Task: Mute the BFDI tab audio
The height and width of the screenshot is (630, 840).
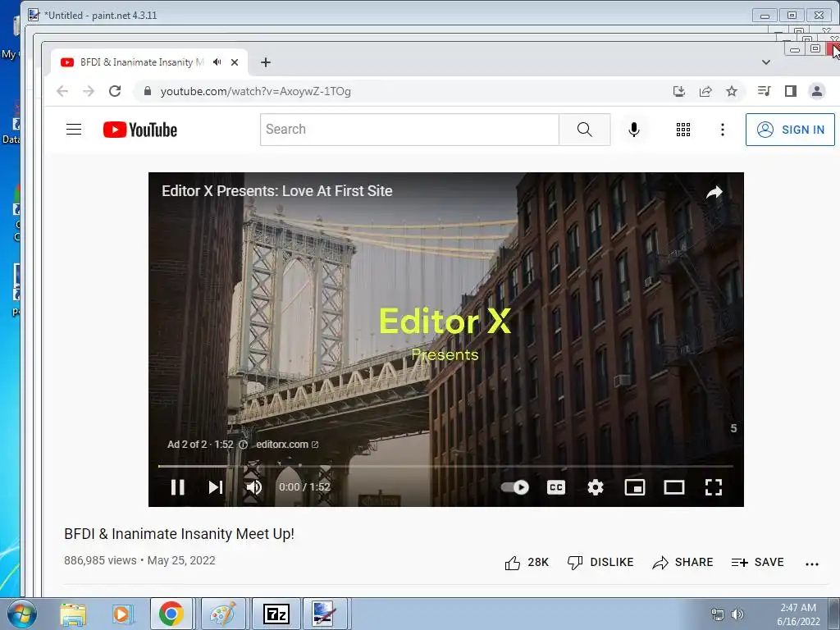Action: [x=217, y=62]
